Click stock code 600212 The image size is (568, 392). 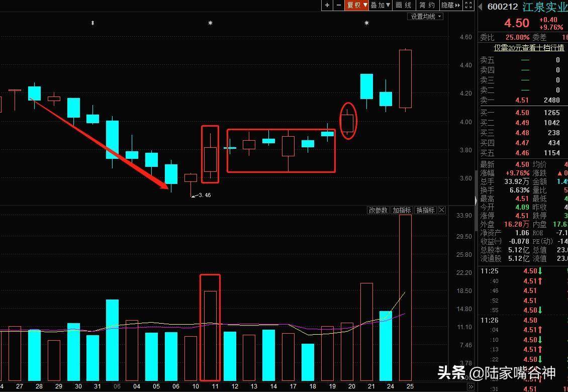tap(503, 7)
